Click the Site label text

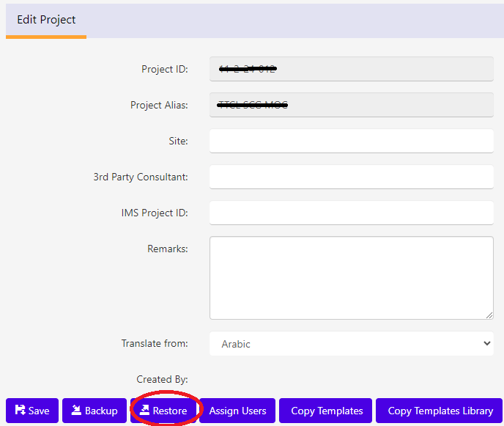tap(178, 141)
